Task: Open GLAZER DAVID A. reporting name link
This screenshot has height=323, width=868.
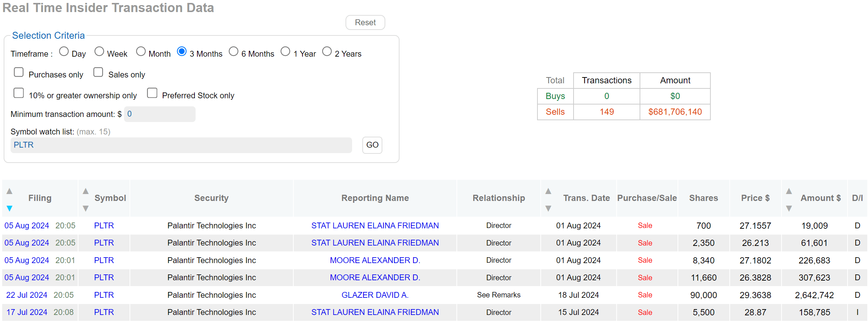Action: [x=375, y=295]
